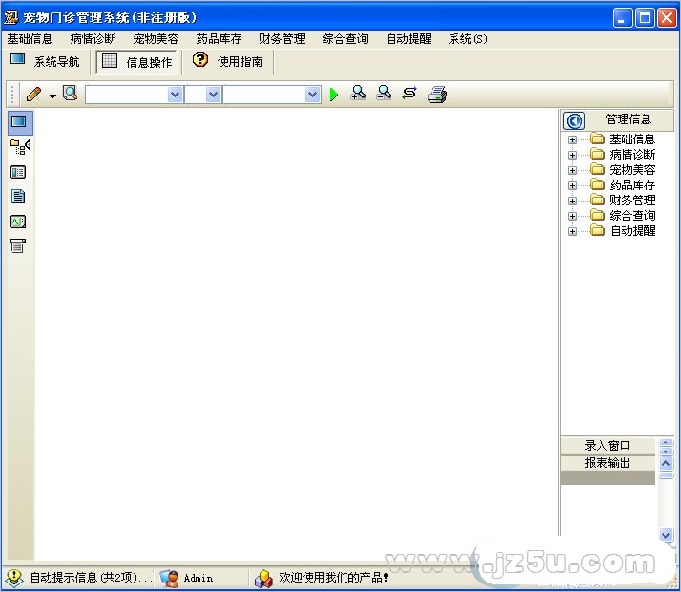Switch to the 系统导航 tab
This screenshot has height=592, width=681.
45,61
